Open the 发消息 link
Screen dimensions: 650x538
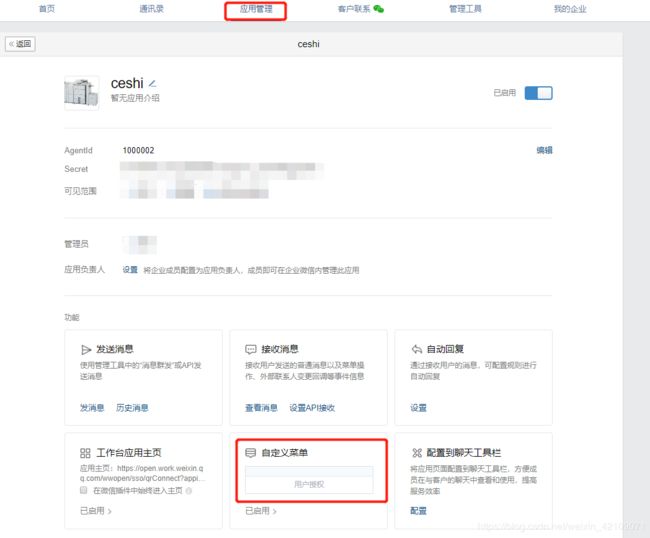(92, 408)
